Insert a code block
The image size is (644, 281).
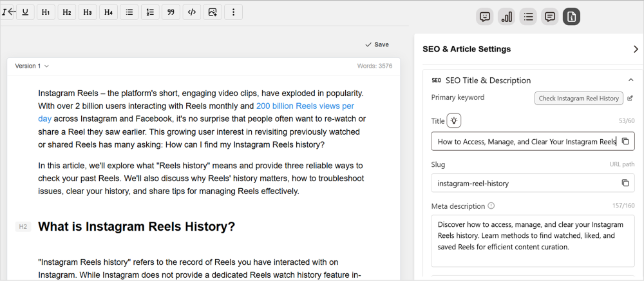tap(192, 12)
